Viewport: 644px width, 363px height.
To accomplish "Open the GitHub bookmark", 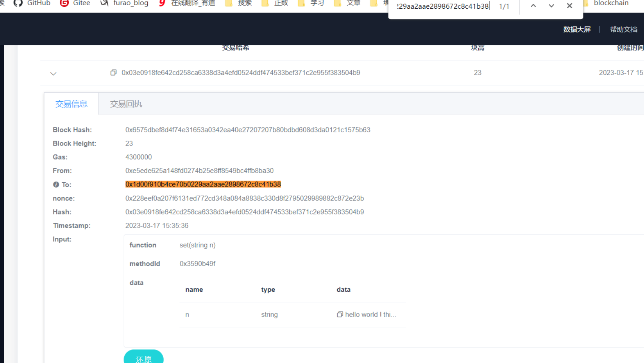I will (x=32, y=3).
